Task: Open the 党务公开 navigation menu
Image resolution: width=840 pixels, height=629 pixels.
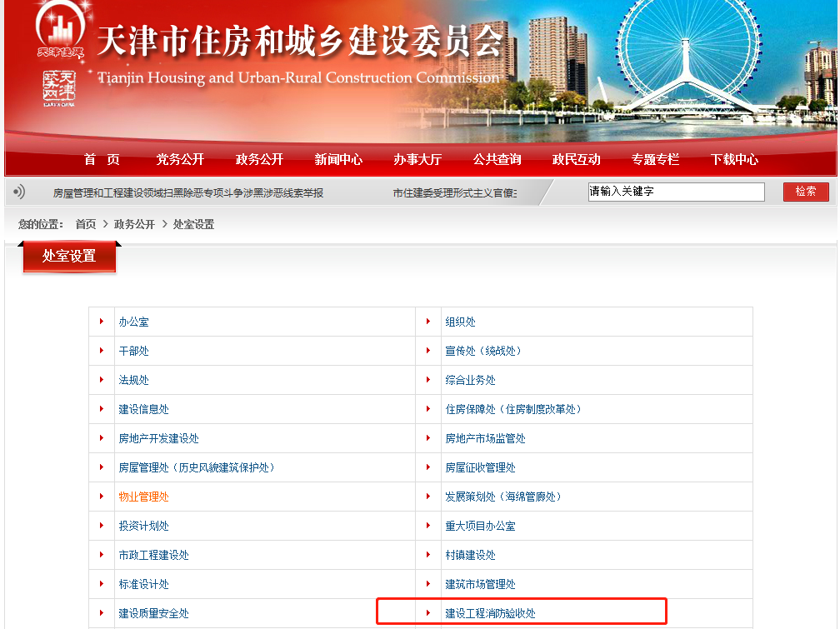Action: pos(180,159)
